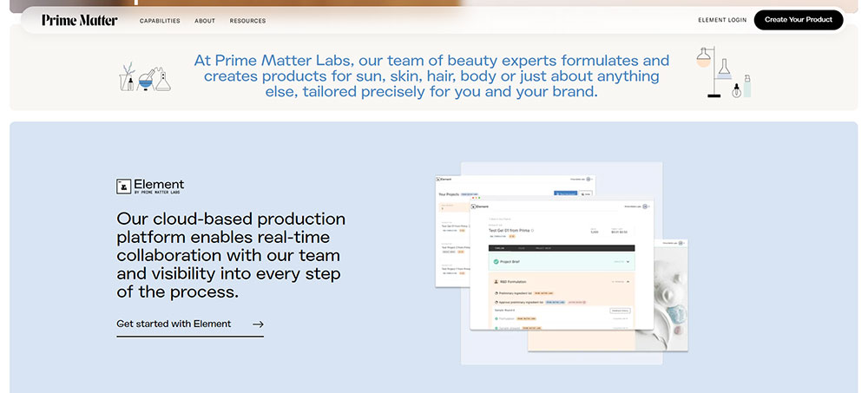This screenshot has height=393, width=868.
Task: Click the mortar and flask illustration
Action: tap(144, 77)
